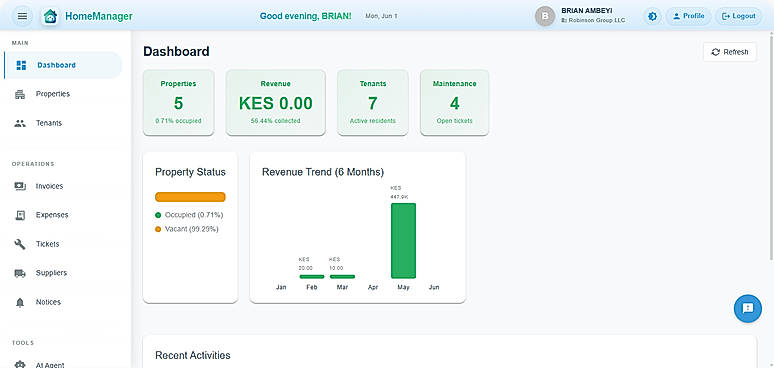The height and width of the screenshot is (368, 774).
Task: Click the Revenue Trend (6 Months) title
Action: (x=323, y=172)
